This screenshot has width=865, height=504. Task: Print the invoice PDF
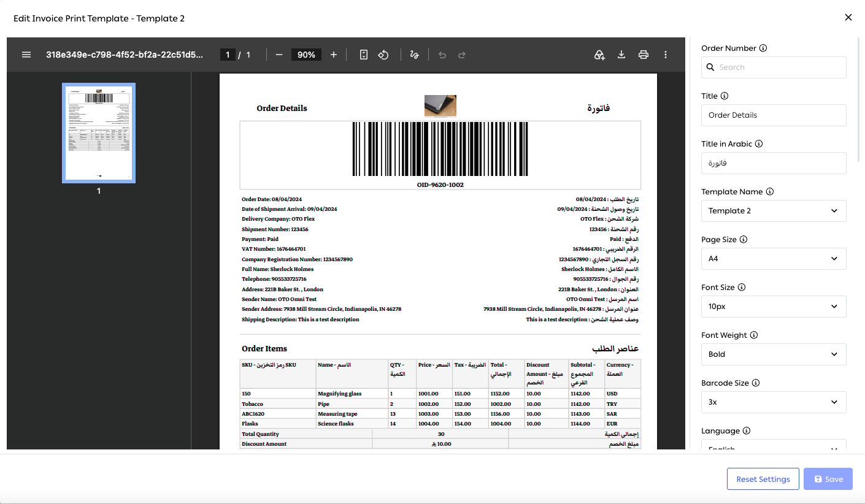[644, 55]
